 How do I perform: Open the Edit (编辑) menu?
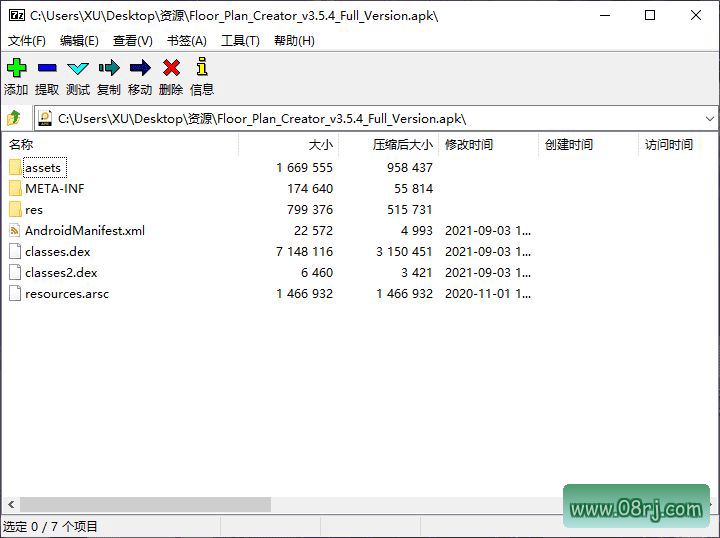click(79, 41)
